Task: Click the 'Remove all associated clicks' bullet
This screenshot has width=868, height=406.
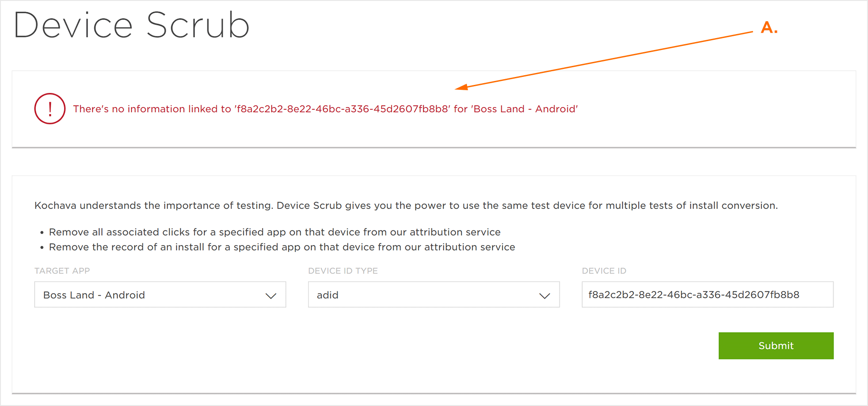Action: tap(274, 232)
